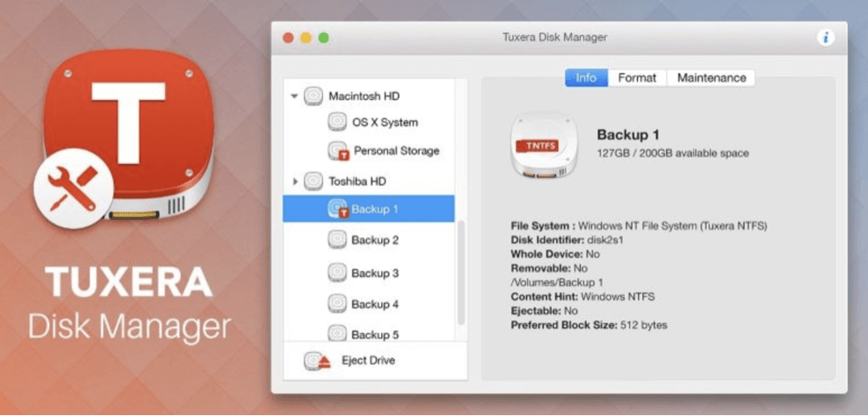The image size is (868, 416).
Task: Click the Backup 2 volume icon
Action: 337,240
